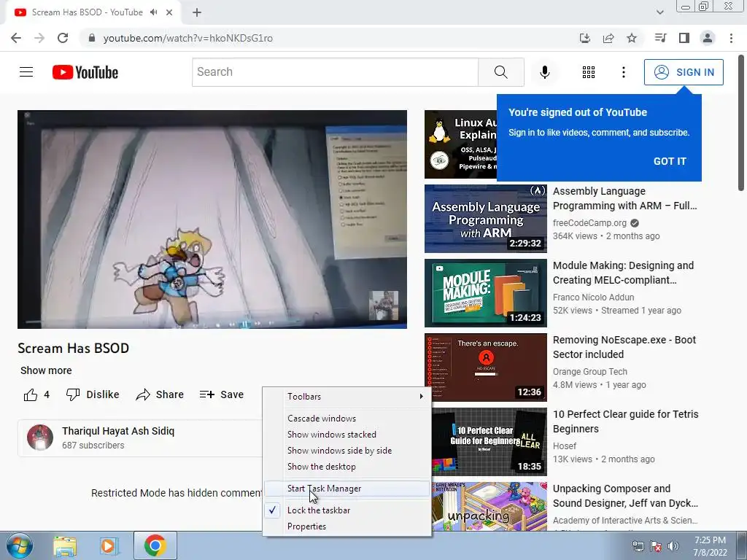
Task: Open the freeCodeCamp.org channel link
Action: [589, 223]
